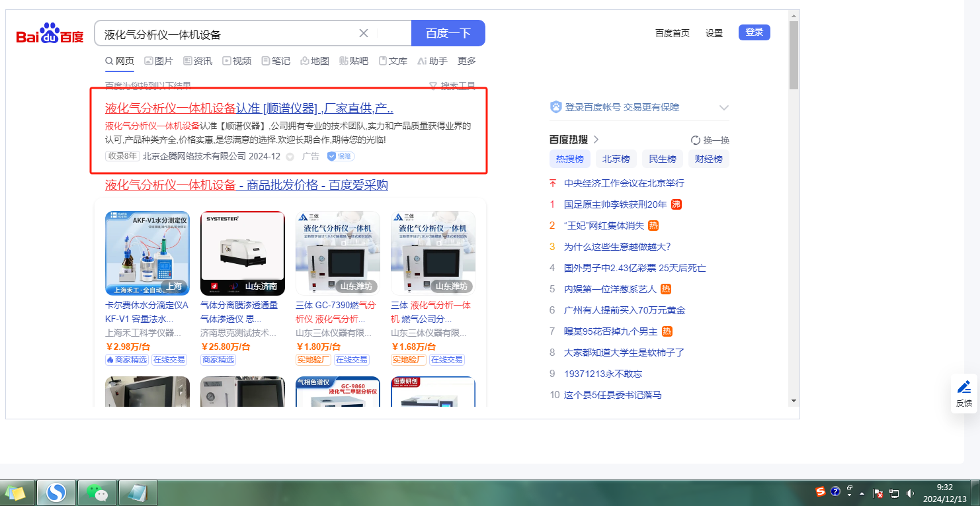Open hot search item 国足原主帅李铁获刑20年

point(615,204)
